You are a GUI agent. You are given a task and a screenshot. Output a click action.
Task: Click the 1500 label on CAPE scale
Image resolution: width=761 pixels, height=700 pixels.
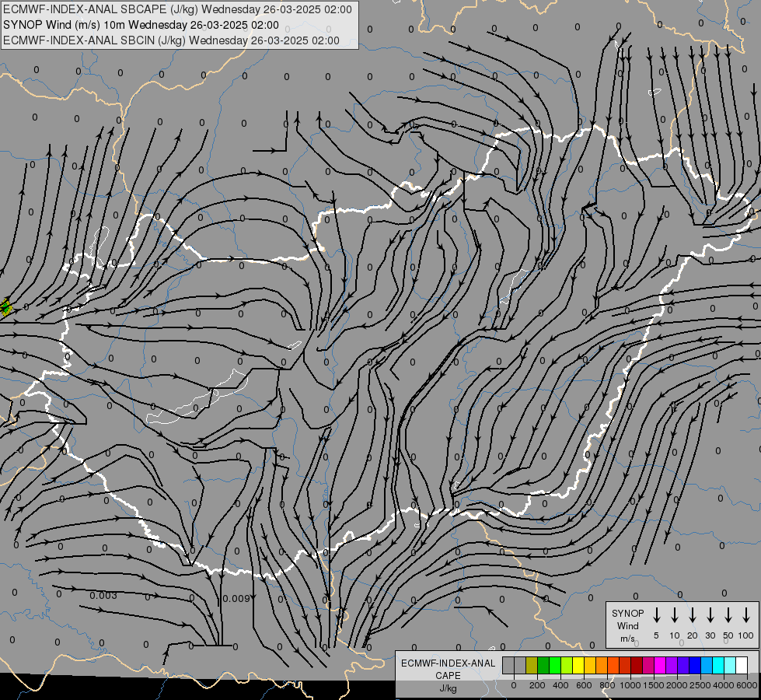pos(653,685)
